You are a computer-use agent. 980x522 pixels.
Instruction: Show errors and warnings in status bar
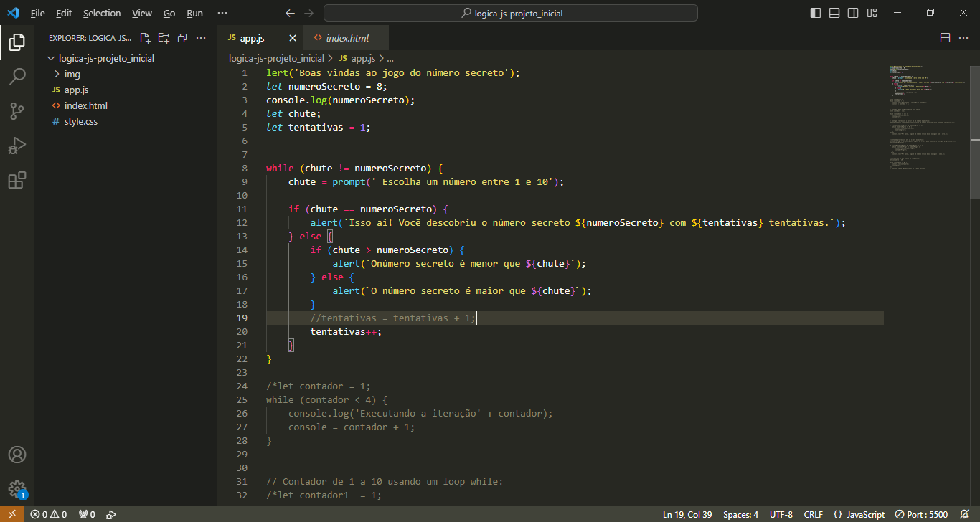(x=49, y=514)
